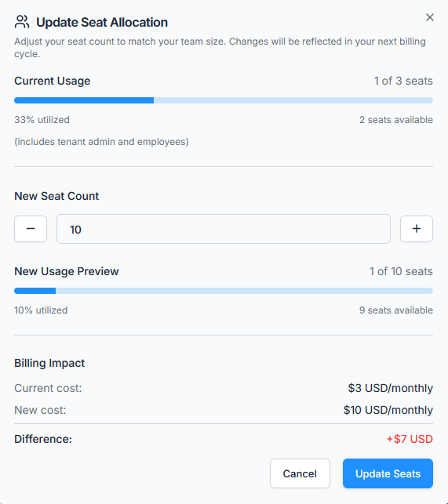Cancel the seat allocation change
Screen dimensions: 448x504
pyautogui.click(x=300, y=473)
